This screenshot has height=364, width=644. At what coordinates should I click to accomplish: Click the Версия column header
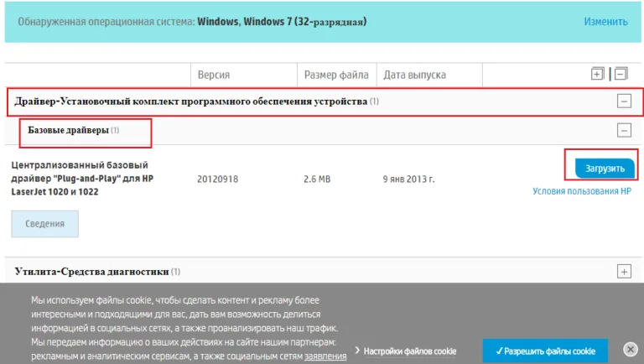(x=214, y=75)
